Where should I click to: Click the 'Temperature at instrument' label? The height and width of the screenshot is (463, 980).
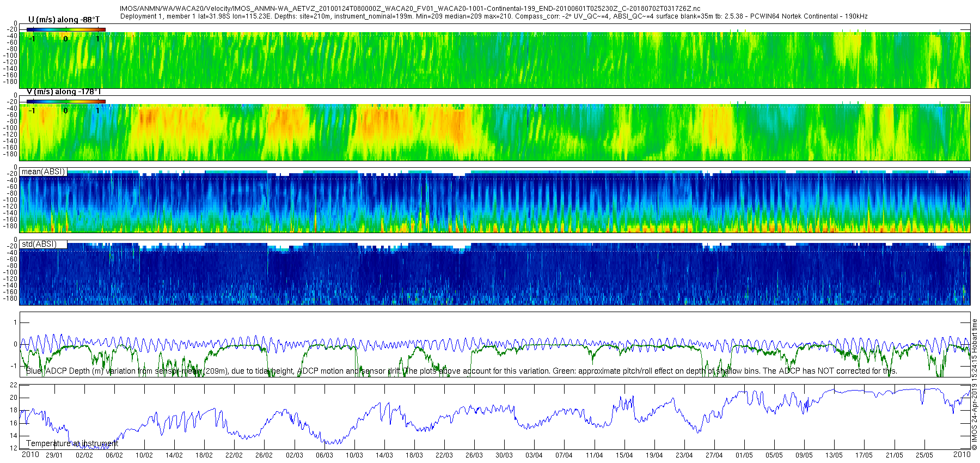(72, 443)
